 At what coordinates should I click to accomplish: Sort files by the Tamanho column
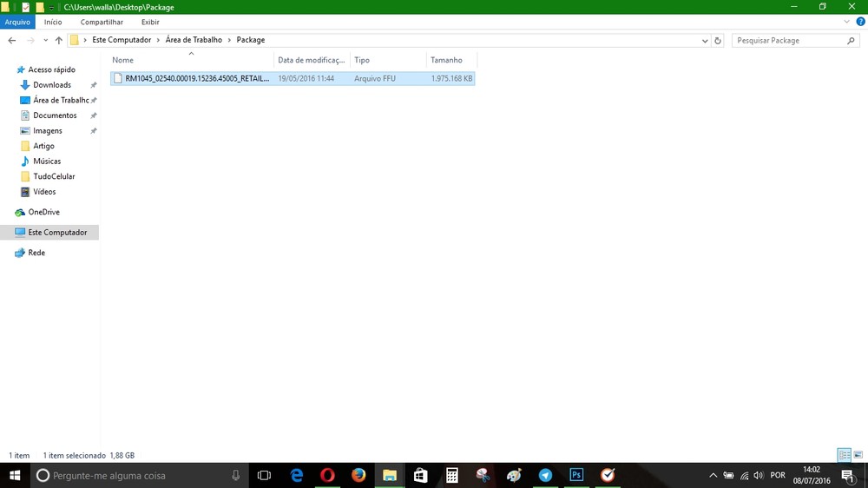coord(447,60)
